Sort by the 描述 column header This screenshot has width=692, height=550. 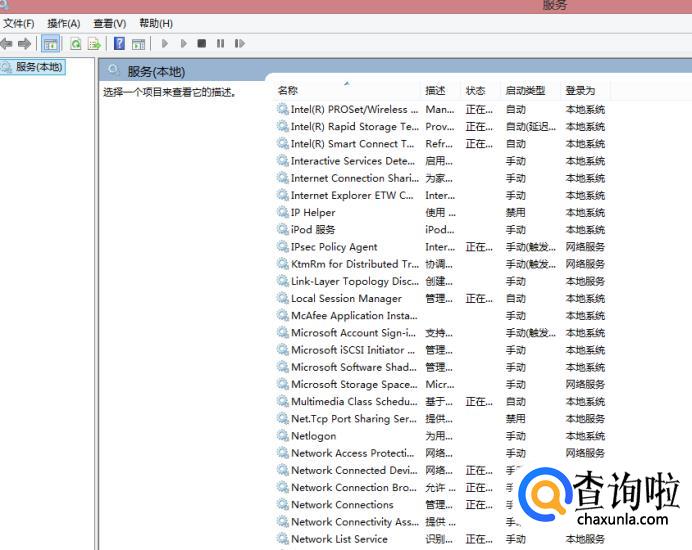click(x=435, y=90)
